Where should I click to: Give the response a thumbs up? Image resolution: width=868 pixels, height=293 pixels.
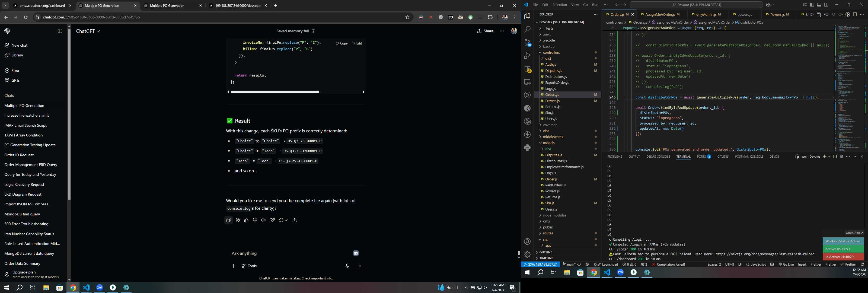click(x=246, y=220)
